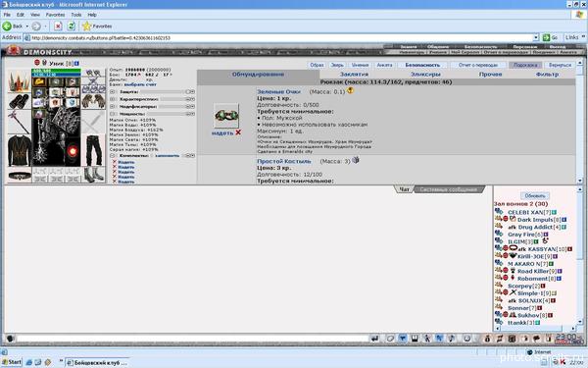Click the 'Зеленые Очки' item name
The width and height of the screenshot is (588, 368).
278,91
